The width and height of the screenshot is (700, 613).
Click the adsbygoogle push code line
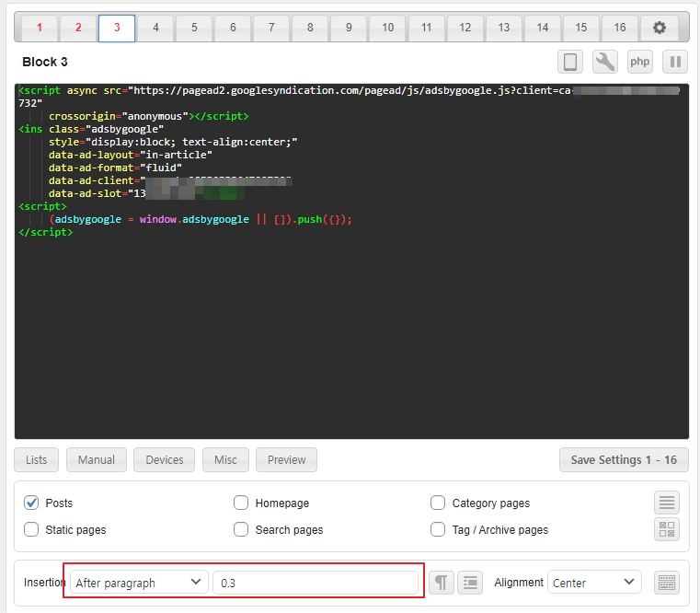click(x=201, y=219)
